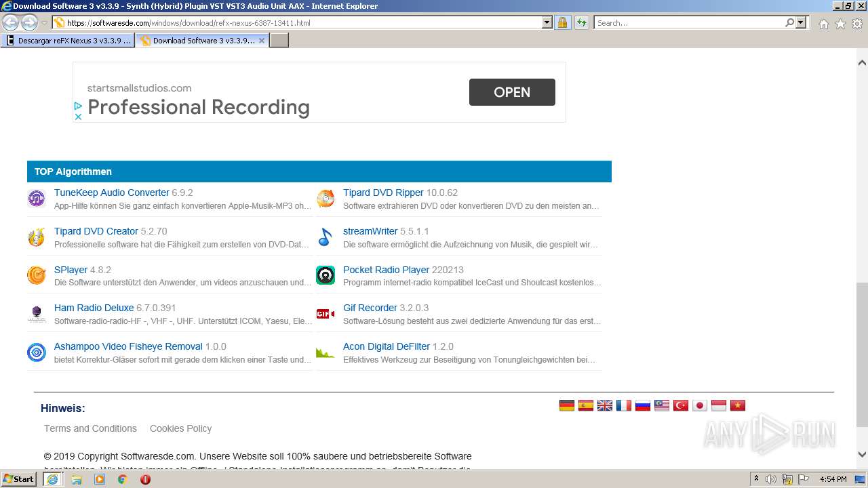Click the Ham Radio Deluxe app icon
Image resolution: width=868 pixels, height=488 pixels.
[36, 314]
